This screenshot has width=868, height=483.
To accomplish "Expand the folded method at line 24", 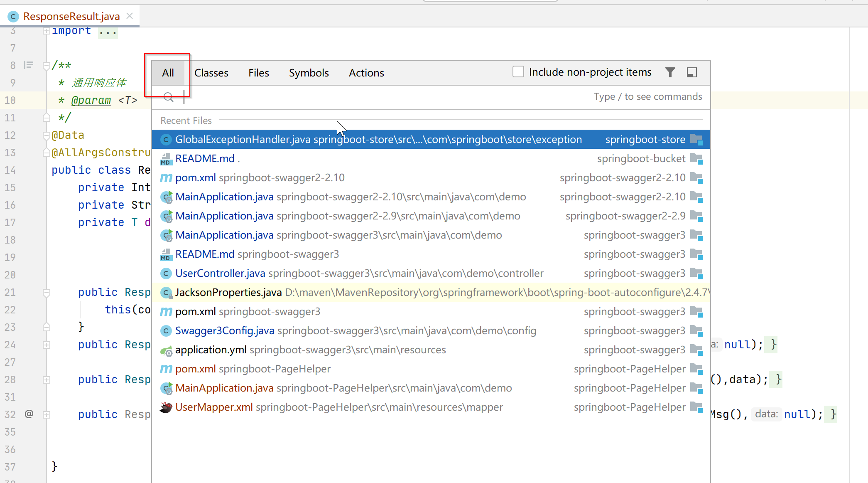I will (47, 345).
